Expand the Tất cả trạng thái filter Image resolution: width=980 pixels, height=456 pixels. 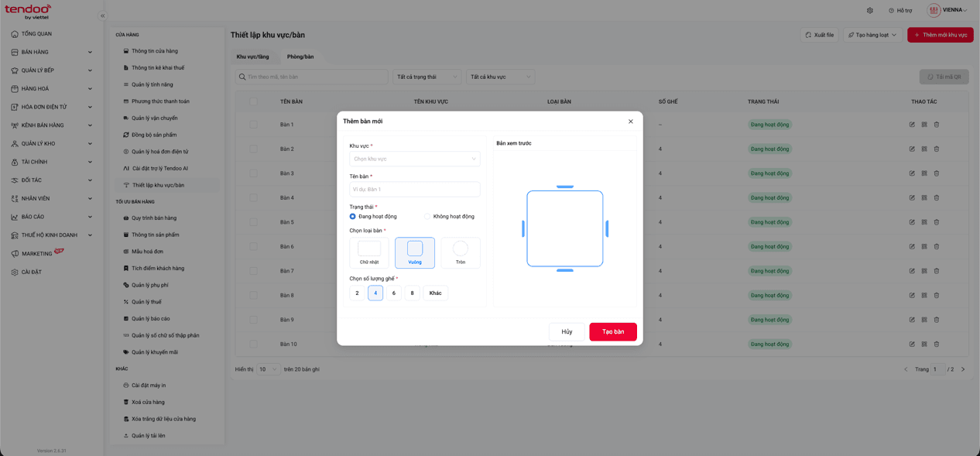tap(427, 77)
